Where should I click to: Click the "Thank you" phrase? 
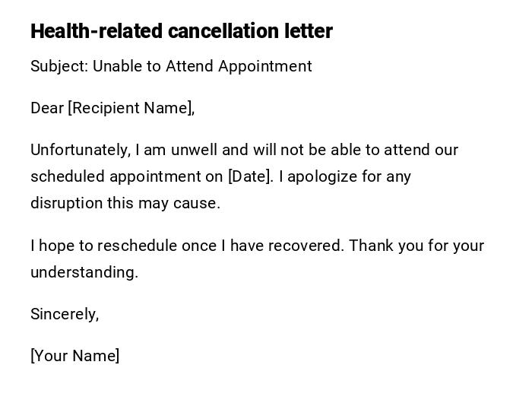pyautogui.click(x=385, y=246)
